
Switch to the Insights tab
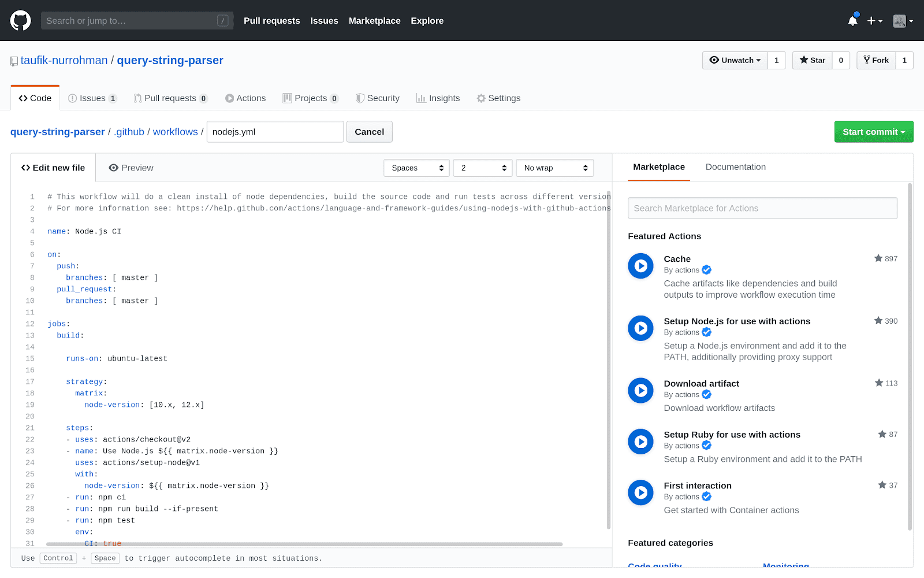[438, 98]
